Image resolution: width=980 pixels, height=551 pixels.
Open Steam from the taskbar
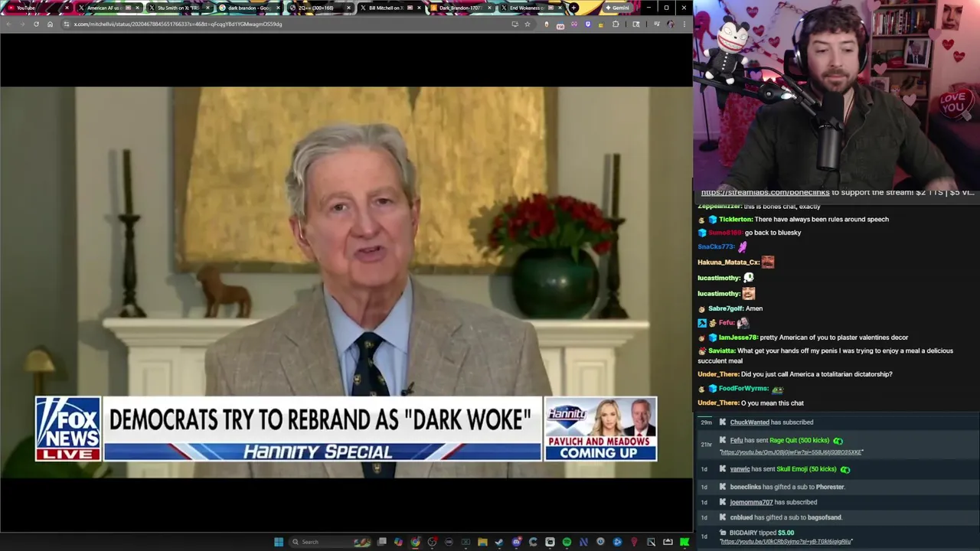point(499,542)
